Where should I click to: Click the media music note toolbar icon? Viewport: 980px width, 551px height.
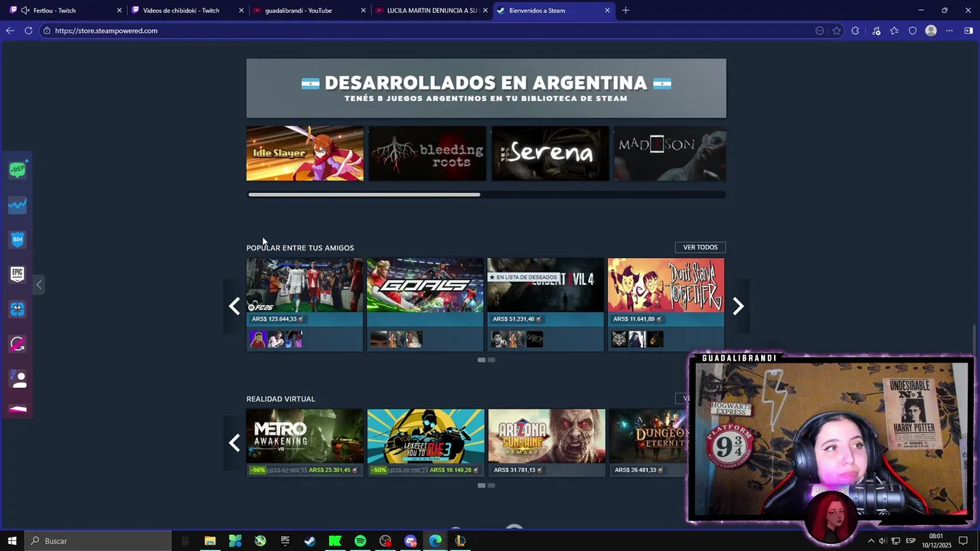click(876, 31)
